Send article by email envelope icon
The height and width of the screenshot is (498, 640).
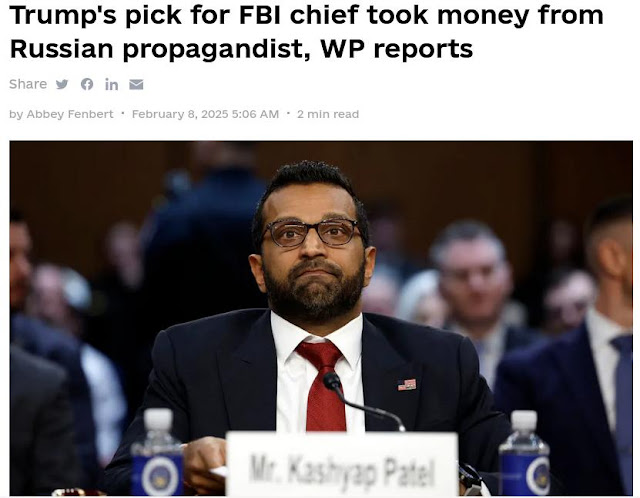tap(136, 84)
